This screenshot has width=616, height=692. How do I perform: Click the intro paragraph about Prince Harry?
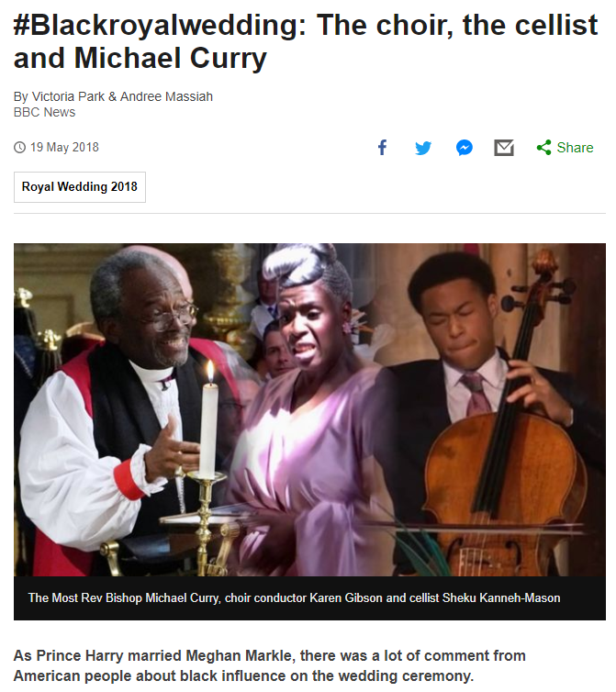coord(269,665)
